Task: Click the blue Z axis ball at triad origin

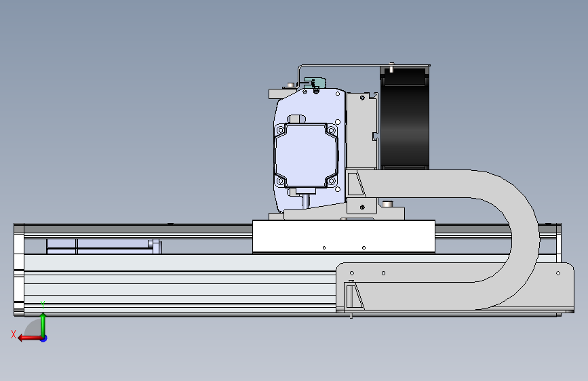Action: point(44,338)
